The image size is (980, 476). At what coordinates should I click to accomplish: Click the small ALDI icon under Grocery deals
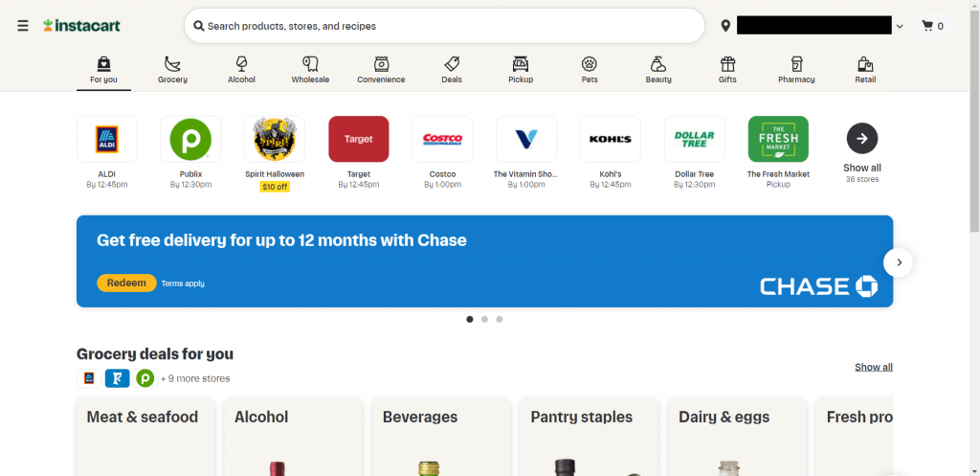click(89, 378)
